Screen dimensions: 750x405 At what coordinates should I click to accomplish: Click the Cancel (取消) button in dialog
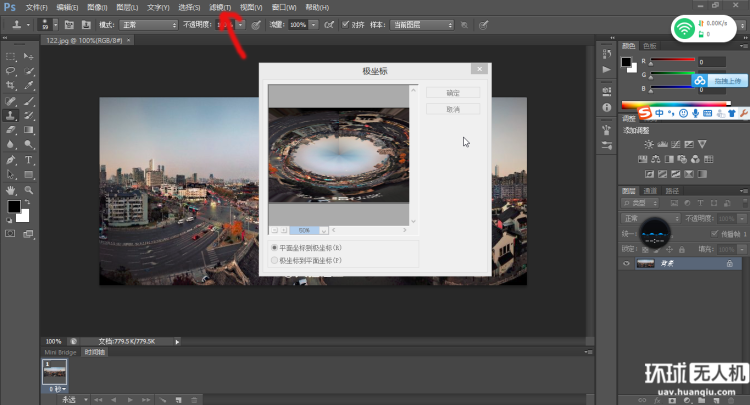[x=453, y=109]
